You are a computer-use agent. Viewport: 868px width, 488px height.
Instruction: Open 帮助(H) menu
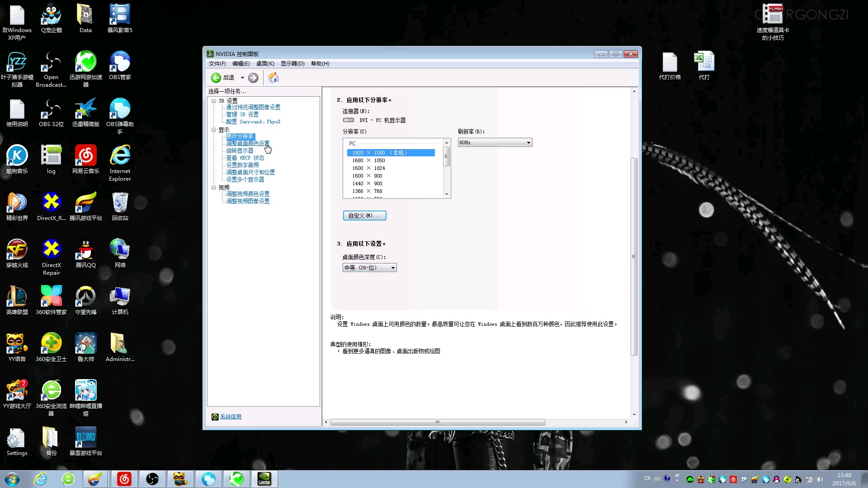pyautogui.click(x=320, y=64)
